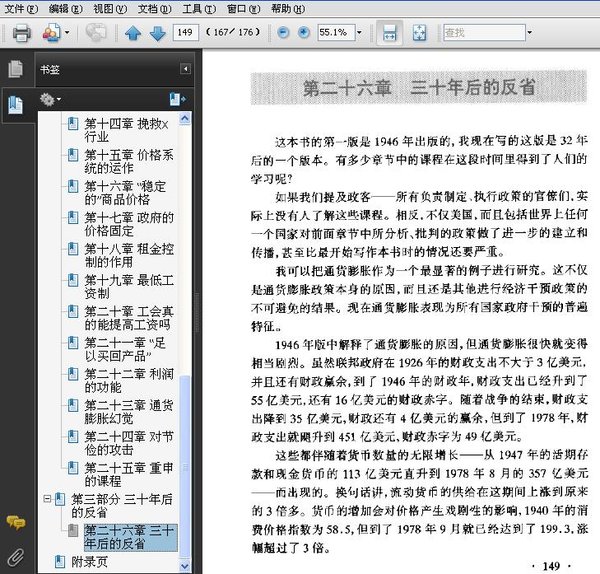Open the Attachments paperclip panel
This screenshot has height=574, width=600.
15,556
